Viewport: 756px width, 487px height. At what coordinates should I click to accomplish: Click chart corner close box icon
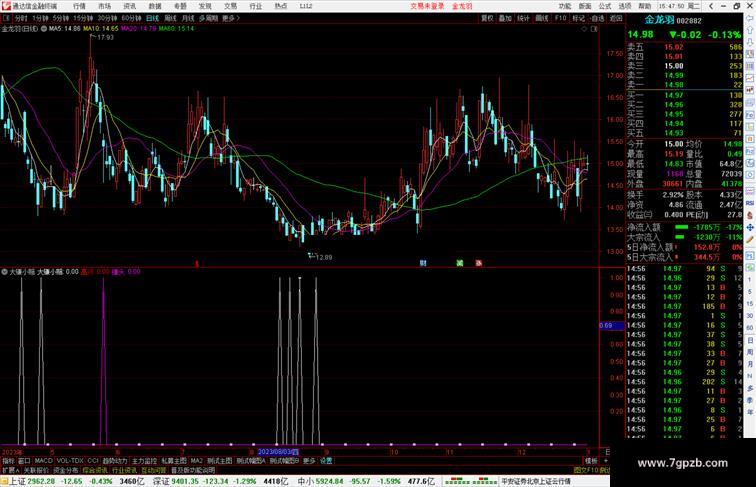pyautogui.click(x=594, y=29)
